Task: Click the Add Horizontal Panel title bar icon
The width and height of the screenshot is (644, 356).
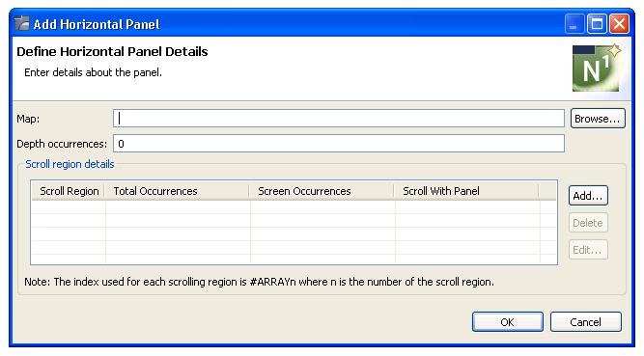Action: pos(22,24)
